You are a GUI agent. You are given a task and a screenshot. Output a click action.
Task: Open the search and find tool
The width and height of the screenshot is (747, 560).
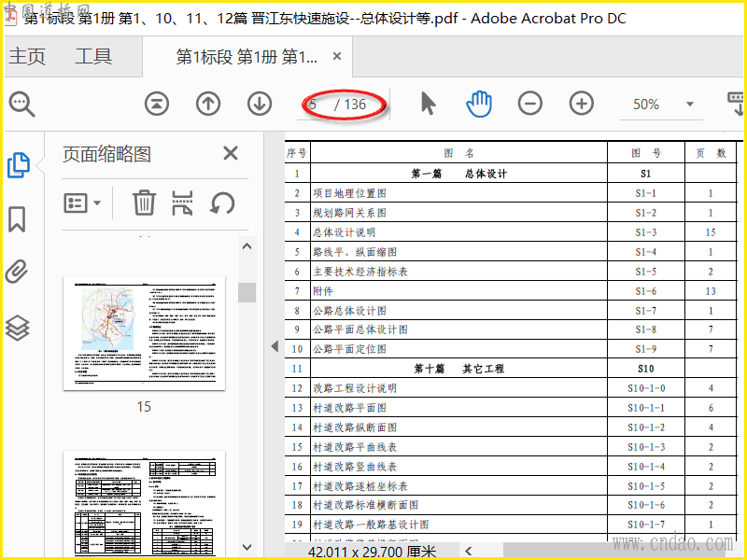[21, 104]
